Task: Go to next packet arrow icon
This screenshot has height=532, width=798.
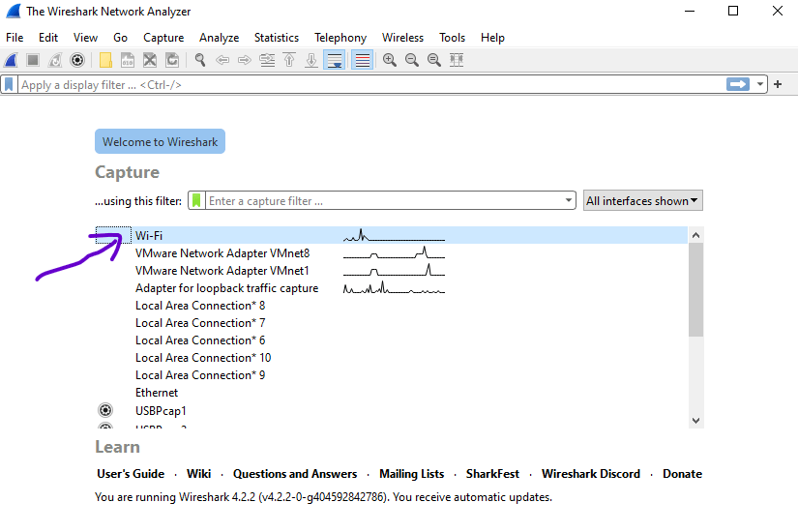Action: click(x=245, y=60)
